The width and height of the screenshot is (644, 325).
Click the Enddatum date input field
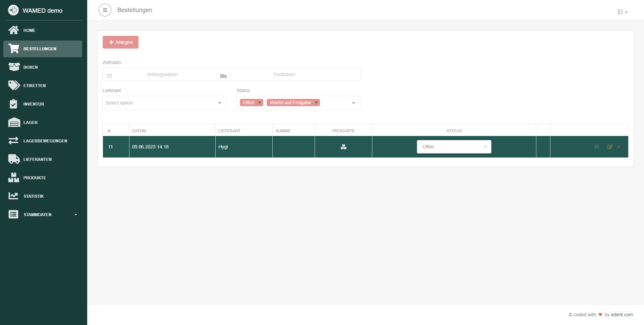pos(284,74)
